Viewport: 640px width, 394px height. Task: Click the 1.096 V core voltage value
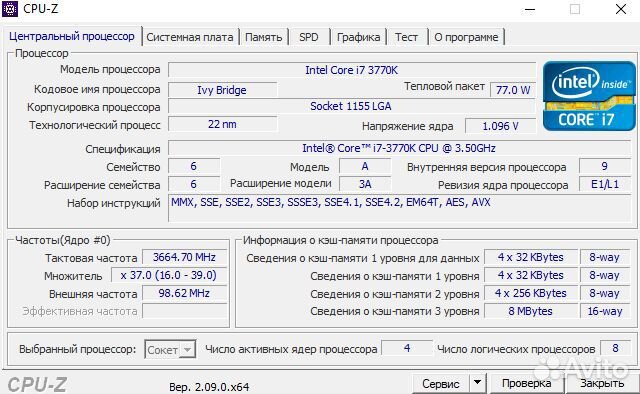click(500, 126)
